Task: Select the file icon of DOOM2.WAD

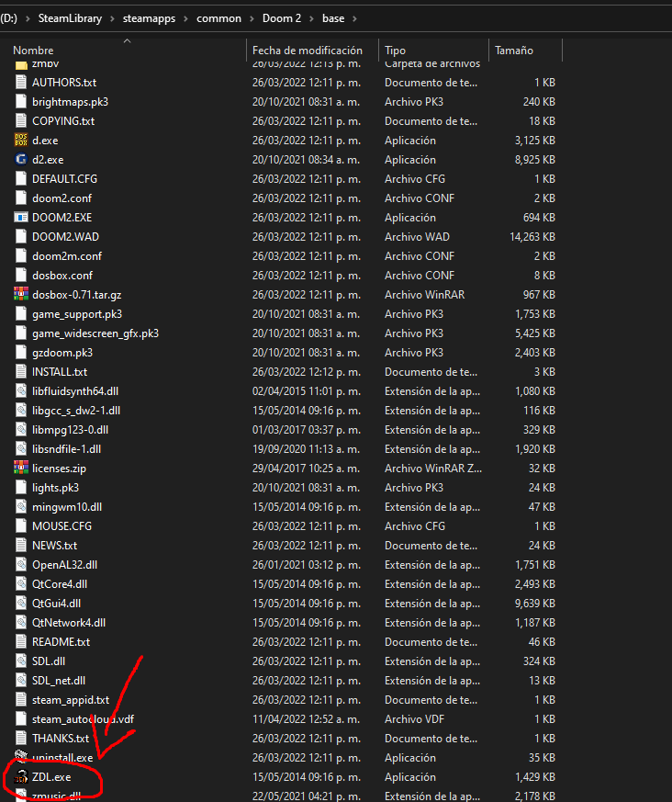Action: (x=21, y=237)
